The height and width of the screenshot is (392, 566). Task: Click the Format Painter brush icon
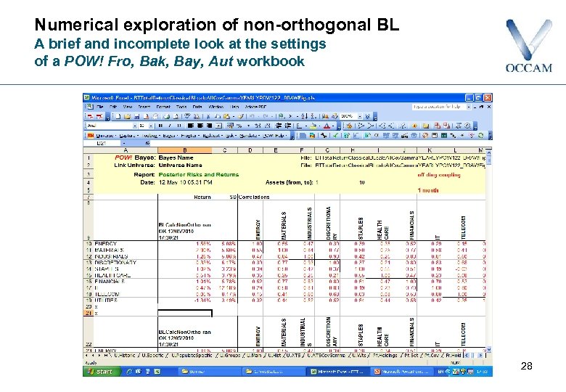point(241,116)
